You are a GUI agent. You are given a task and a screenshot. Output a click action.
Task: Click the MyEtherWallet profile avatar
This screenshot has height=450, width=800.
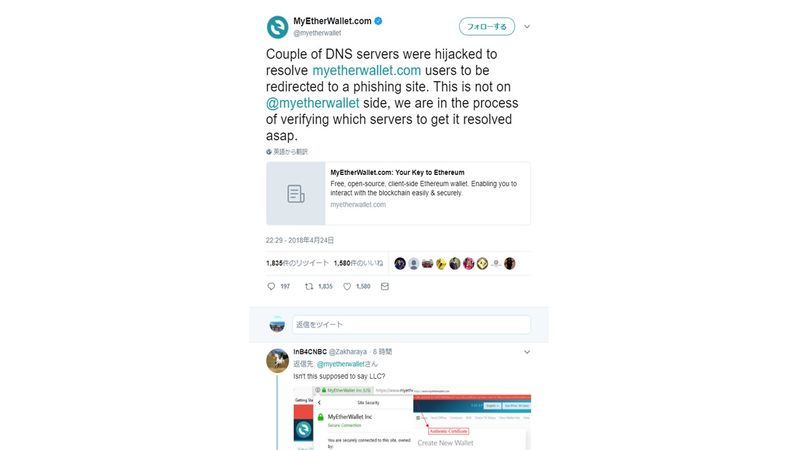click(x=278, y=27)
